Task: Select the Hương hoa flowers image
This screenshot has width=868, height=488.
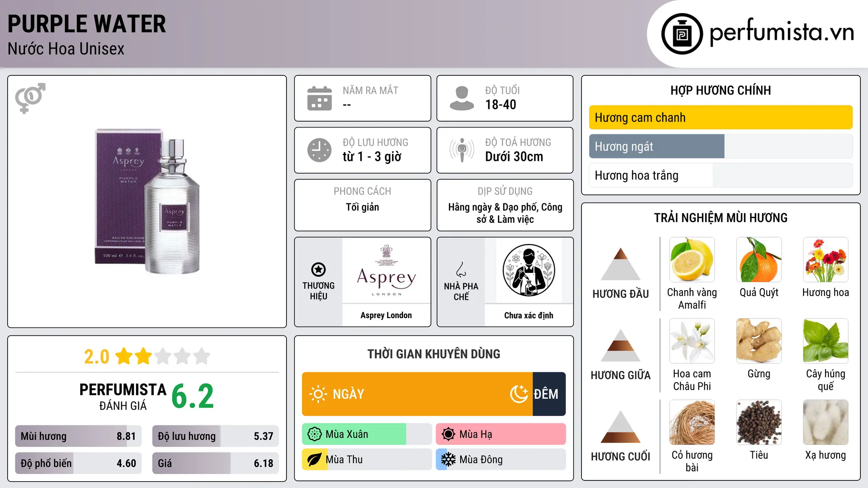Action: (826, 260)
